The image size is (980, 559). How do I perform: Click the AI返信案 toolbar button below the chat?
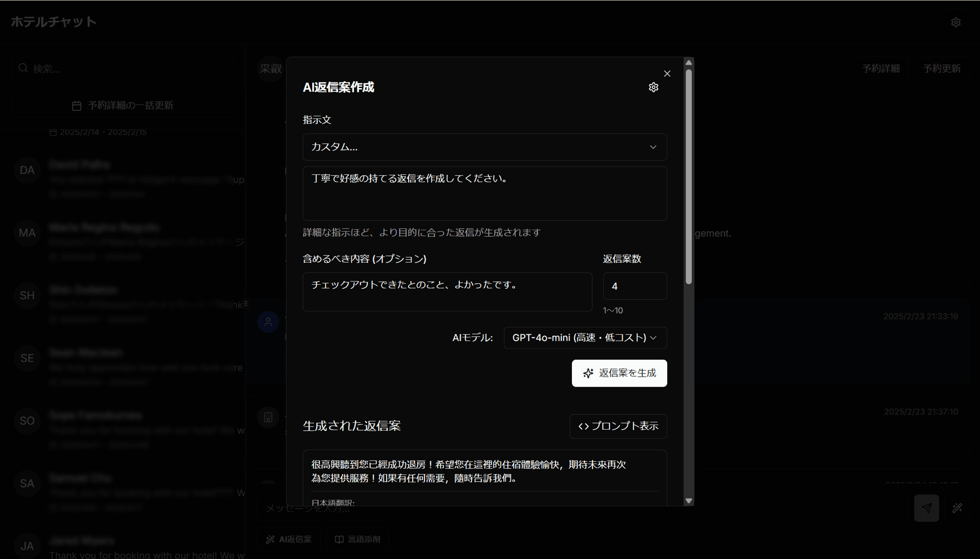point(288,539)
